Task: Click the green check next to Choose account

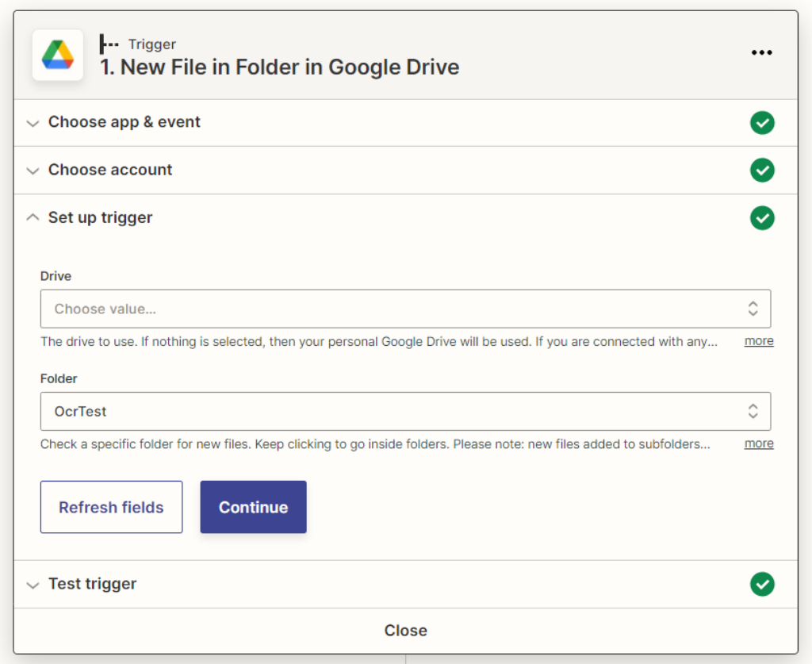Action: (x=762, y=171)
